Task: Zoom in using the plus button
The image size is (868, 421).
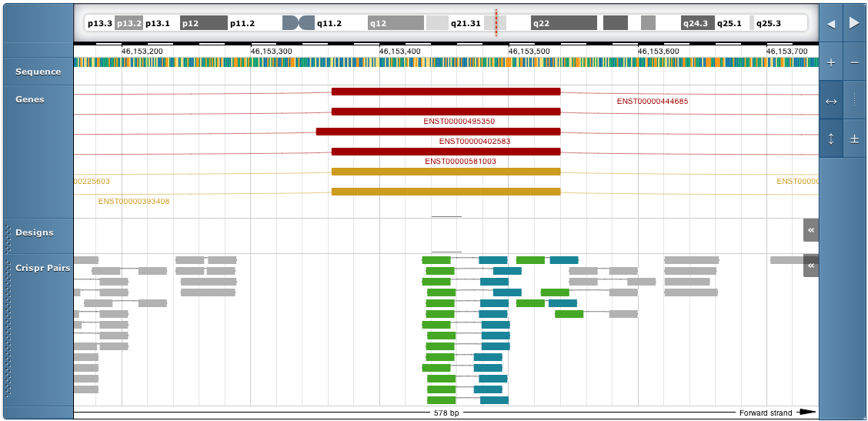Action: point(830,63)
